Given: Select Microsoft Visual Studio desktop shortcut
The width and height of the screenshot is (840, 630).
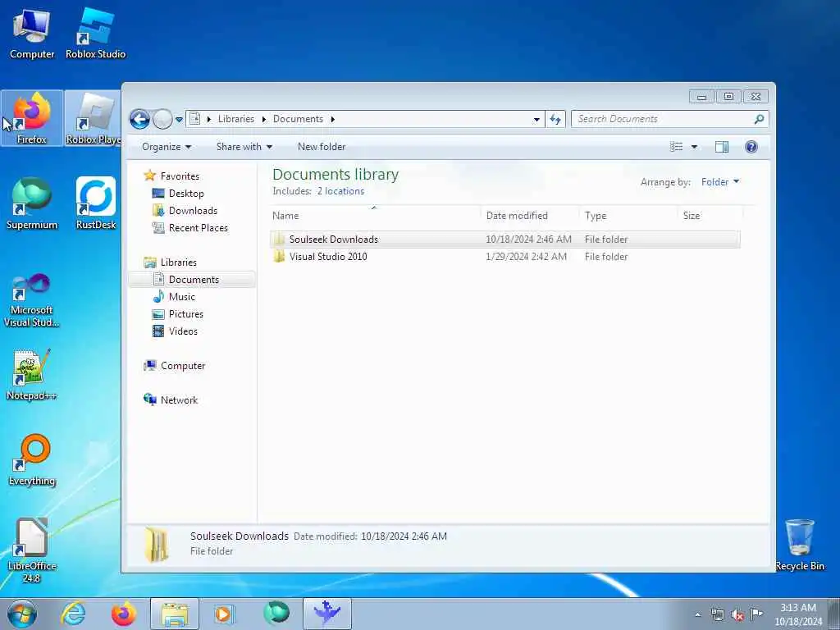Looking at the screenshot, I should 32,300.
